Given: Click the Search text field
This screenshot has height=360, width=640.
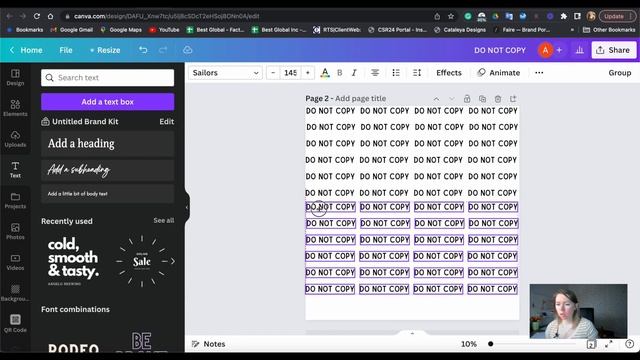Looking at the screenshot, I should click(x=107, y=78).
